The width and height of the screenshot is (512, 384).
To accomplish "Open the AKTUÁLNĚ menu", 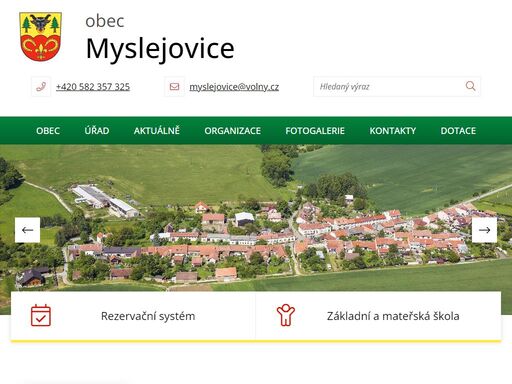I will tap(157, 130).
